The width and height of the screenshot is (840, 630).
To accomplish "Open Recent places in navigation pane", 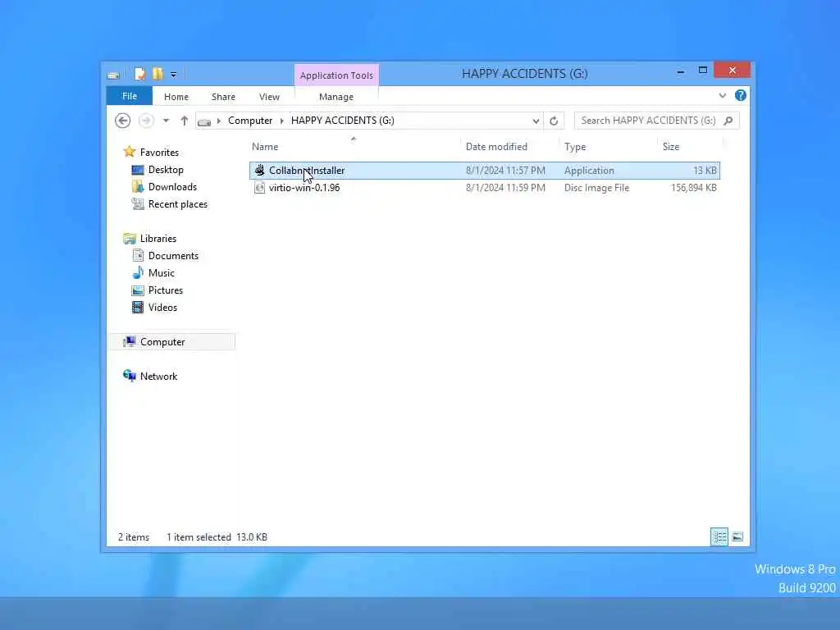I will coord(178,204).
